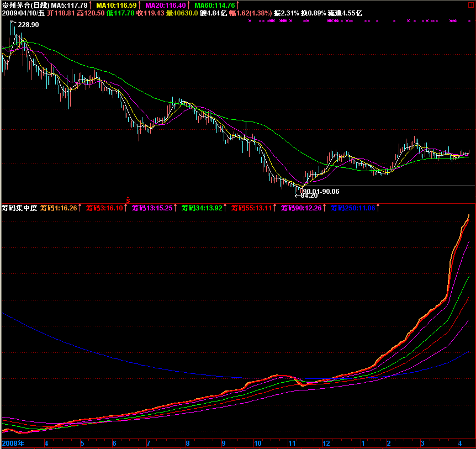Click the up arrow after MA60 value
The image size is (476, 449).
tap(238, 5)
